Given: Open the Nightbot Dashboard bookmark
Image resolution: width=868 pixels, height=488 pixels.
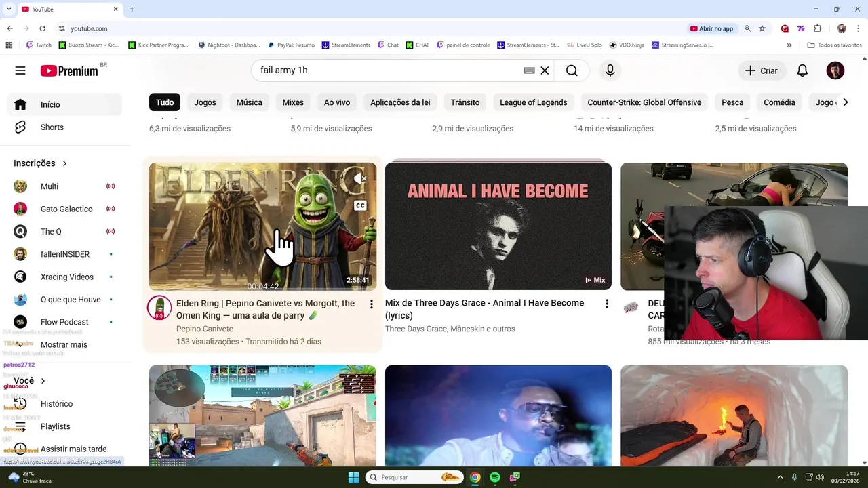Looking at the screenshot, I should pos(229,45).
